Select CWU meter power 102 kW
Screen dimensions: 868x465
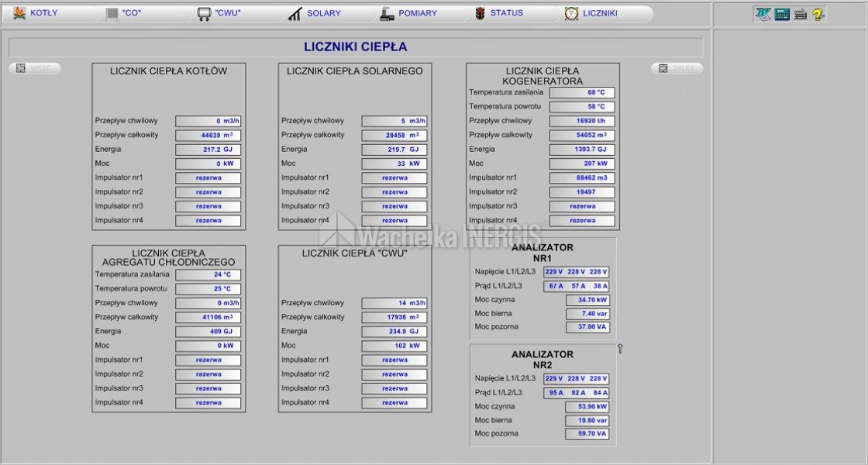394,346
